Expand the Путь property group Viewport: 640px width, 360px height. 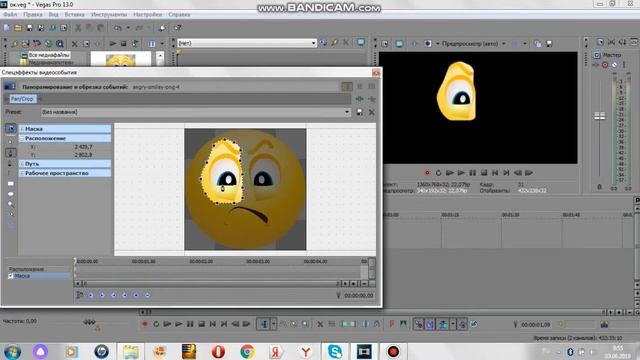tap(22, 164)
